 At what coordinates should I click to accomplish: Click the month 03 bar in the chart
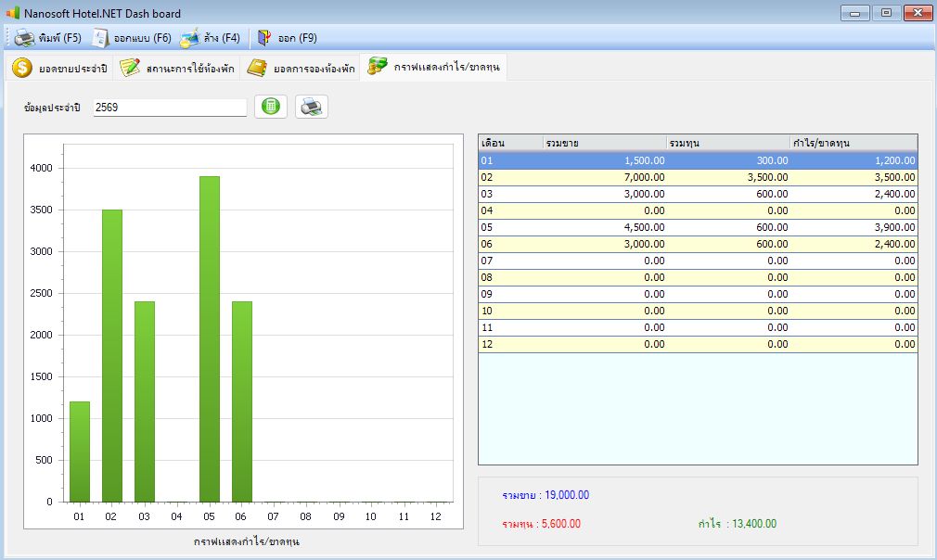145,401
